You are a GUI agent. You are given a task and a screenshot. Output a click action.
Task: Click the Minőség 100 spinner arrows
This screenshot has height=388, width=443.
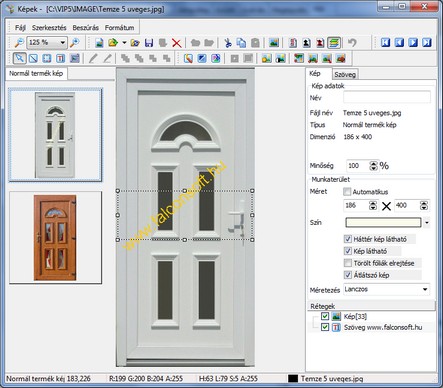point(374,166)
